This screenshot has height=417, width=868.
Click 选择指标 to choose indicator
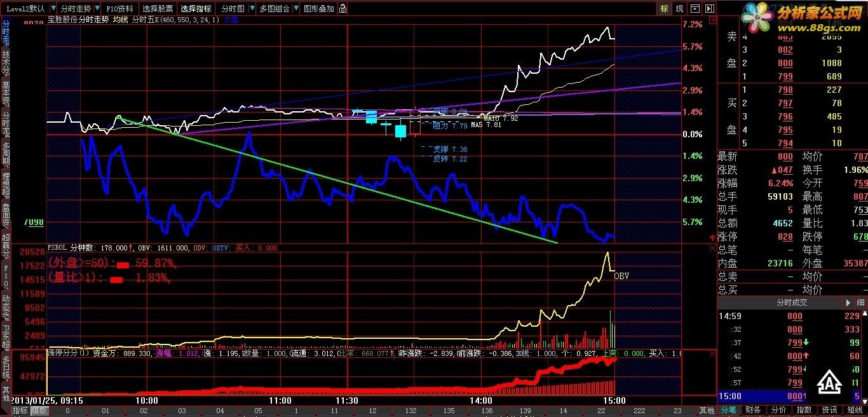click(x=196, y=9)
